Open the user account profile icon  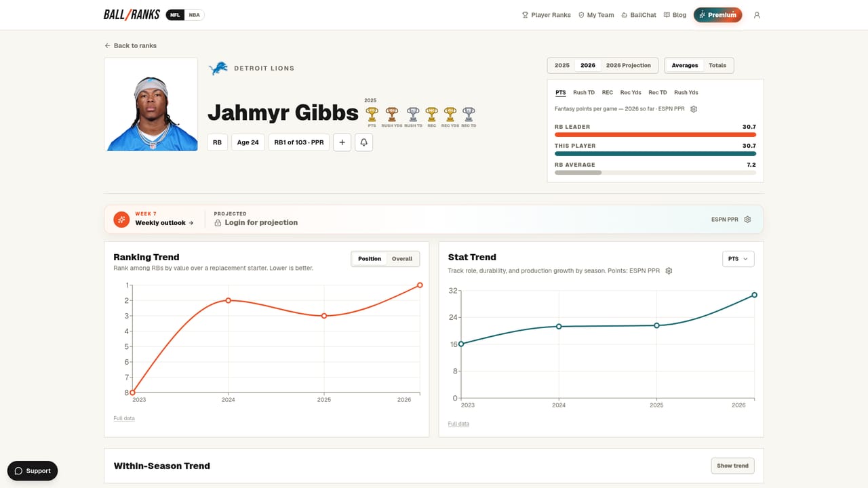click(757, 15)
